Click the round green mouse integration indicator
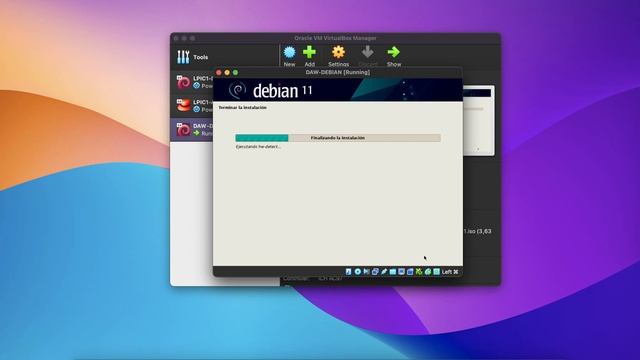Viewport: 640px width, 360px height. coord(428,271)
